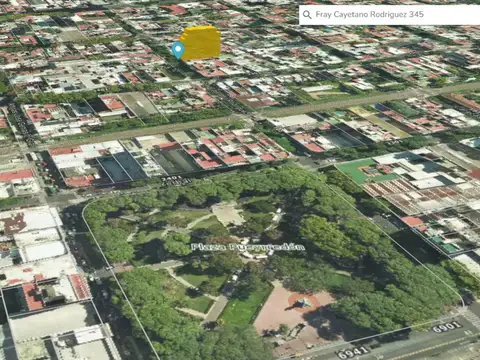Select the yellow 3D building block
Viewport: 480px width, 360px height.
pos(201,43)
